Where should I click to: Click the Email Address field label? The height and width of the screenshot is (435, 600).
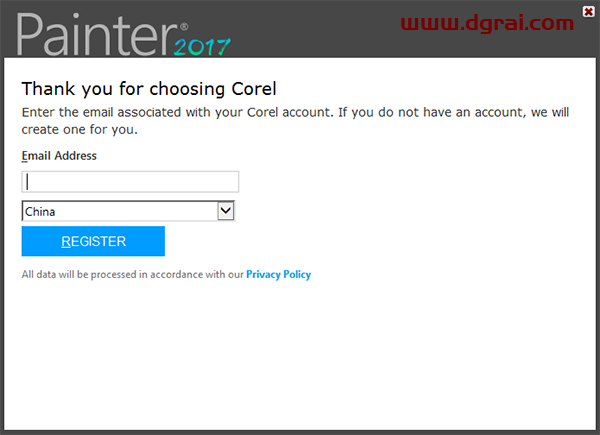click(x=59, y=156)
